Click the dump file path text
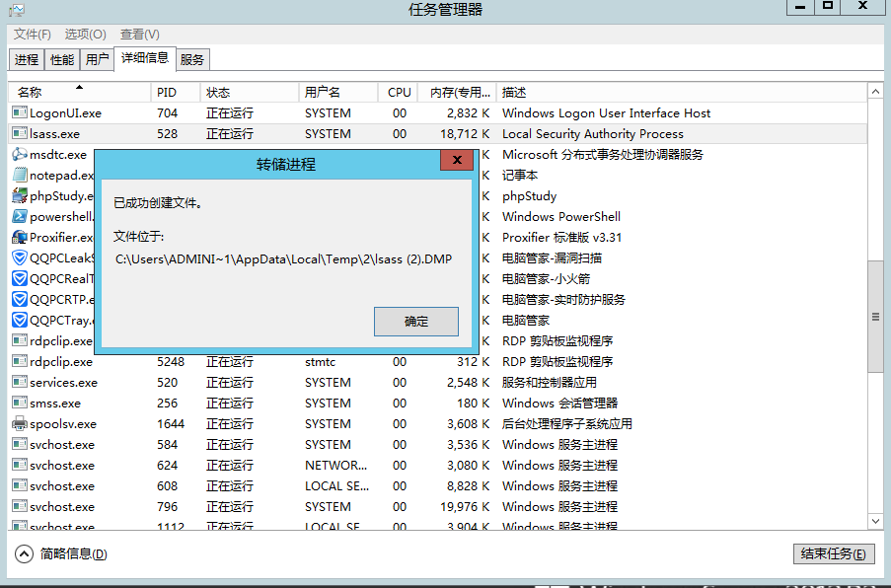 tap(283, 259)
